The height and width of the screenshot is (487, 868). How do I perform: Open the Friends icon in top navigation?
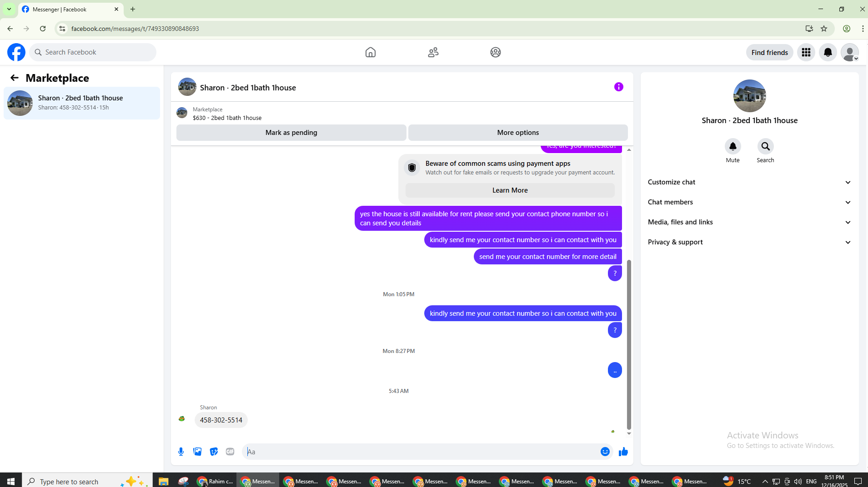(x=433, y=52)
